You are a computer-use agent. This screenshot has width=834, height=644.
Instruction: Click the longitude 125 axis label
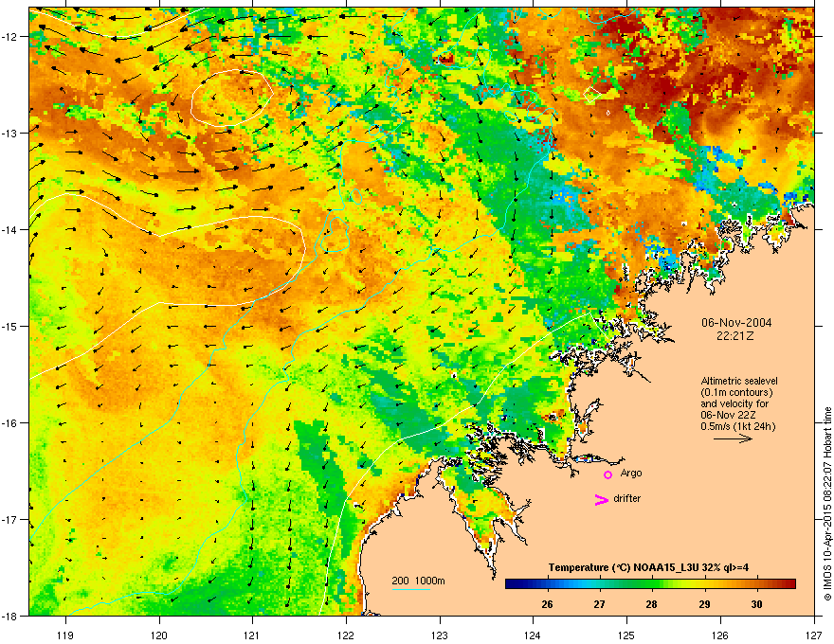click(626, 635)
